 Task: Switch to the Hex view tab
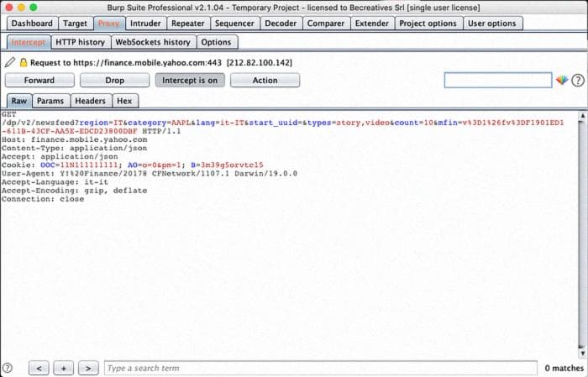(124, 101)
